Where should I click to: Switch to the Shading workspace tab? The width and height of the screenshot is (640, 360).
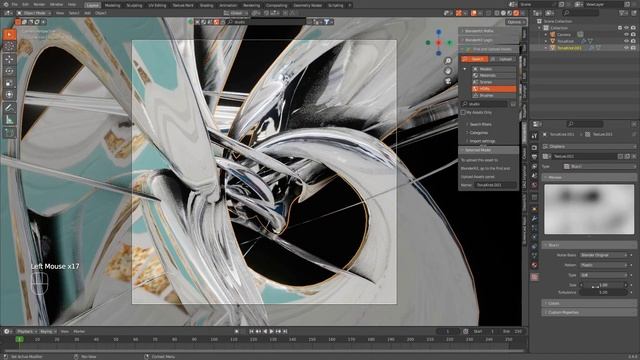coord(207,5)
